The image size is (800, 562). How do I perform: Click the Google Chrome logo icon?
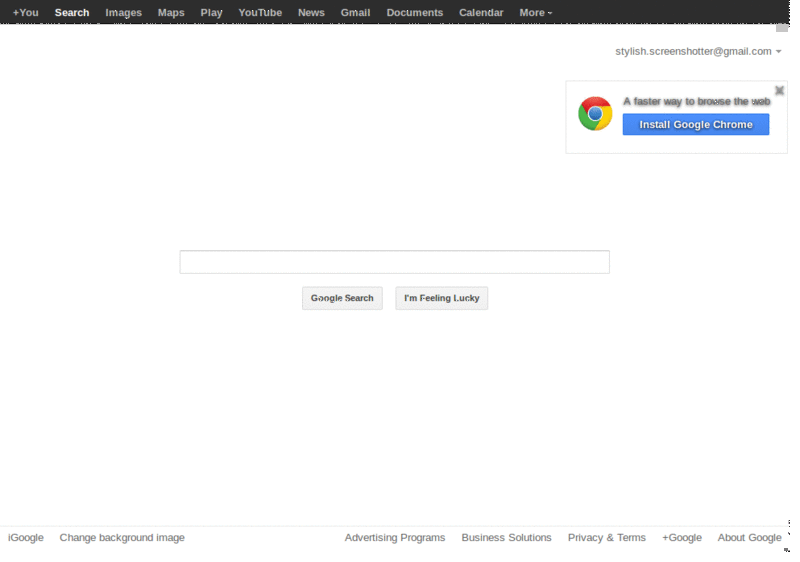pyautogui.click(x=595, y=113)
